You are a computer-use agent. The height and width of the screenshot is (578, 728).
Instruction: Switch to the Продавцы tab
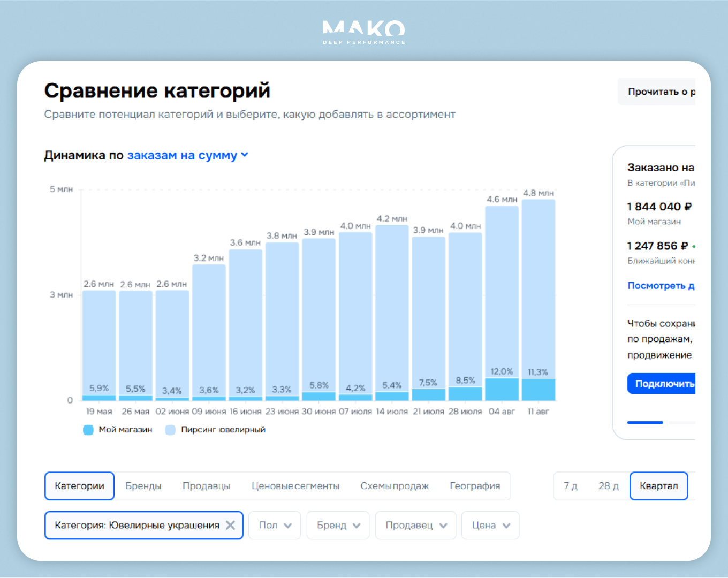point(207,486)
